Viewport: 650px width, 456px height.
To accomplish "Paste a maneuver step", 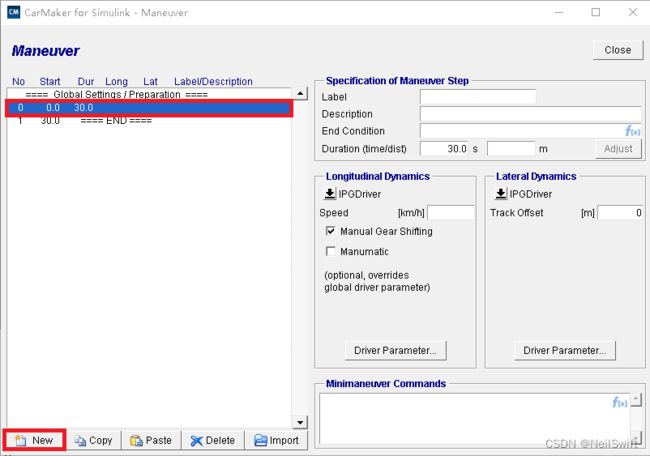I will pyautogui.click(x=151, y=440).
